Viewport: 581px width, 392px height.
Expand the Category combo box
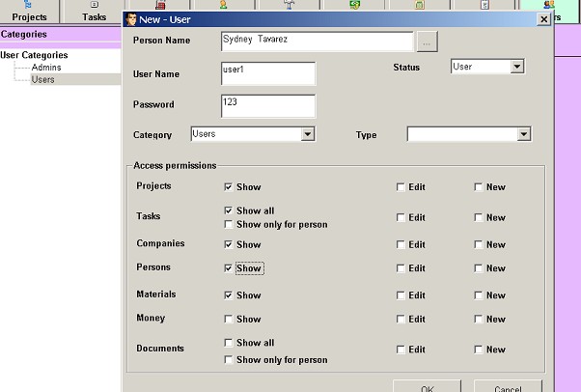pos(308,135)
